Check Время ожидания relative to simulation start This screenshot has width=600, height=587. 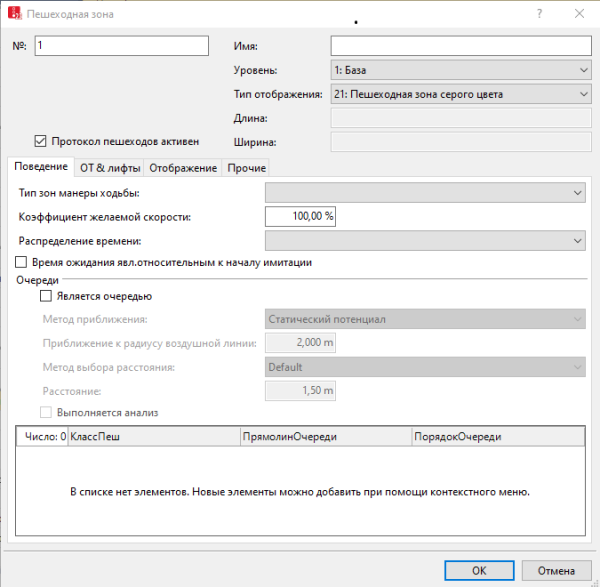point(22,262)
